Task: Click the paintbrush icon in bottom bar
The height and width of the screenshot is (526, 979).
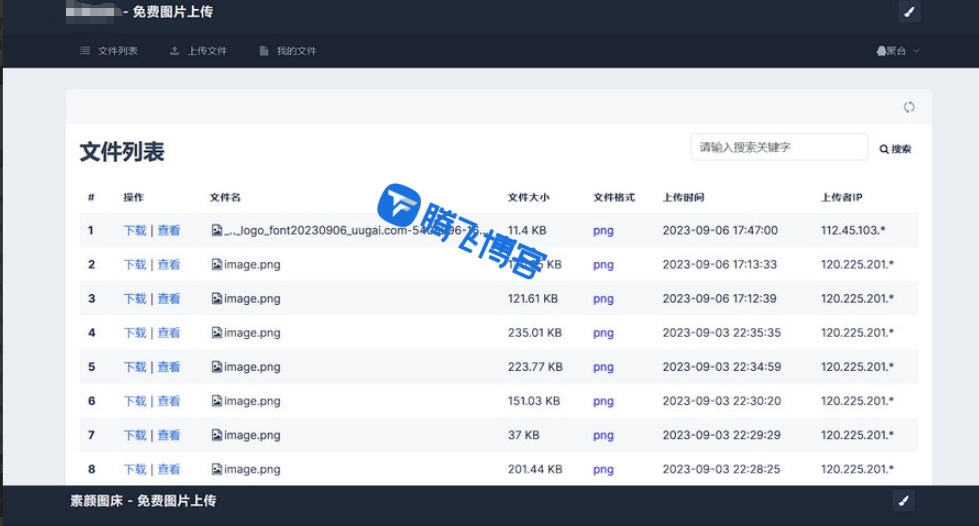Action: 902,500
